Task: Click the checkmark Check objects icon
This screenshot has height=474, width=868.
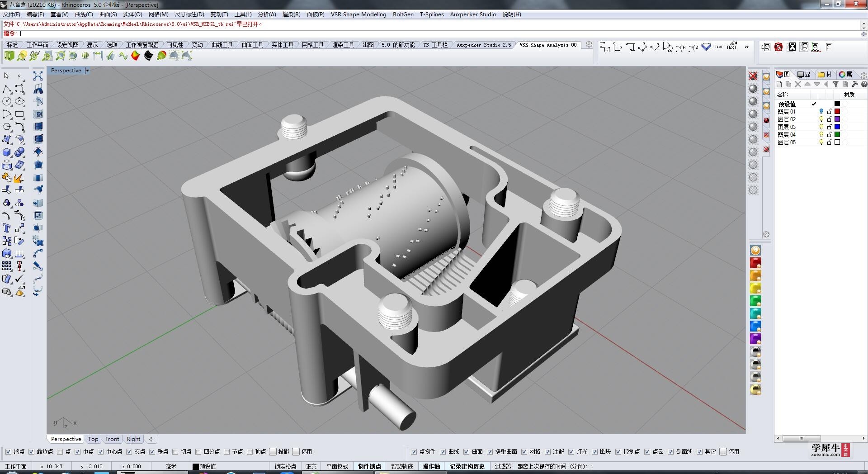Action: tap(19, 279)
